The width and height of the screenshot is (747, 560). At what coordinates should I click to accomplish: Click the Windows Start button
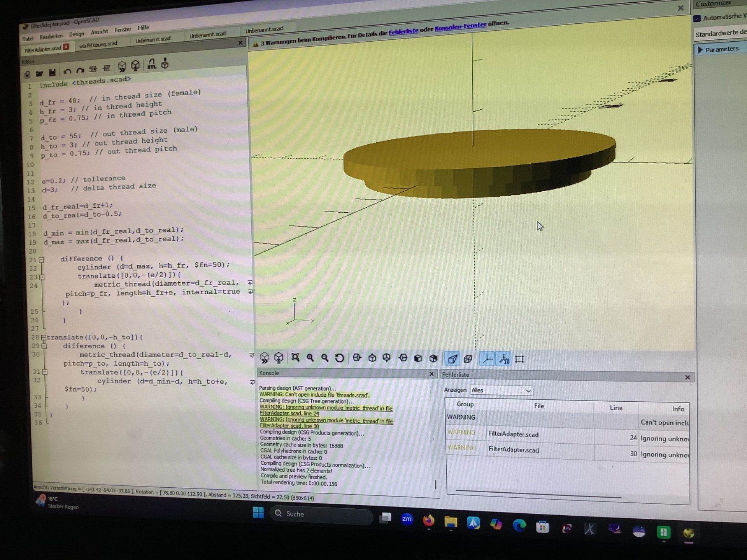pyautogui.click(x=258, y=513)
